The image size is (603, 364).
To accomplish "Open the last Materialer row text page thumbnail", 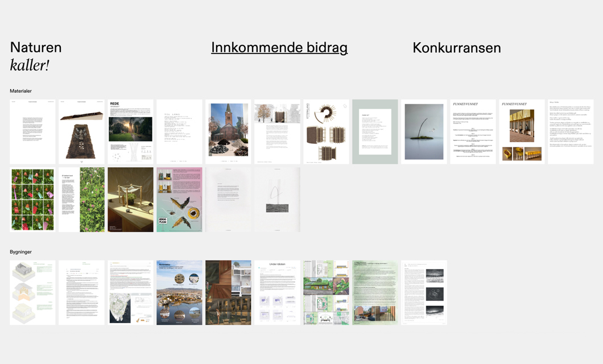I will 571,132.
